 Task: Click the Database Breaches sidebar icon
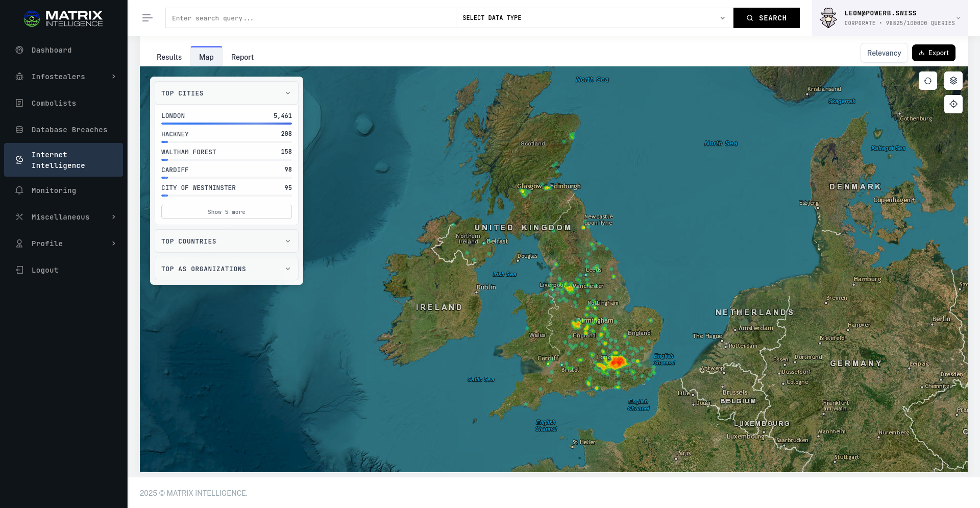tap(19, 130)
